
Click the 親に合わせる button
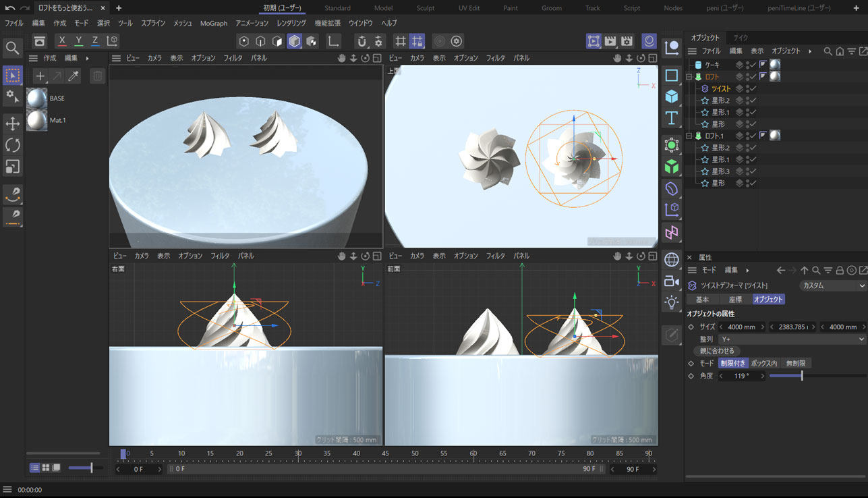(x=718, y=351)
